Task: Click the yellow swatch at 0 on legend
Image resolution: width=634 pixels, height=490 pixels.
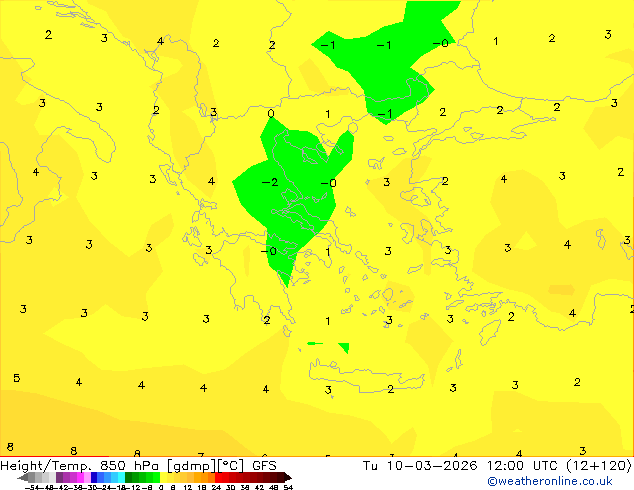Action: tap(164, 477)
